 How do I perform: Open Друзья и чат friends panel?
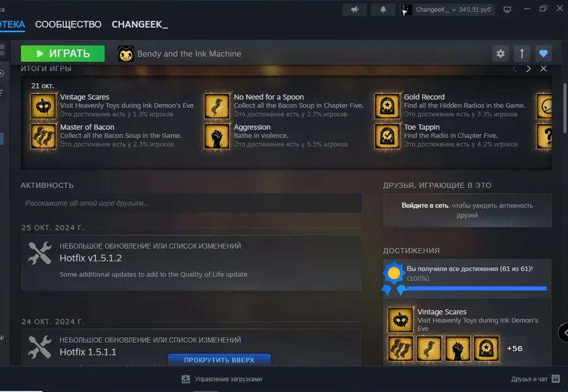pos(530,379)
